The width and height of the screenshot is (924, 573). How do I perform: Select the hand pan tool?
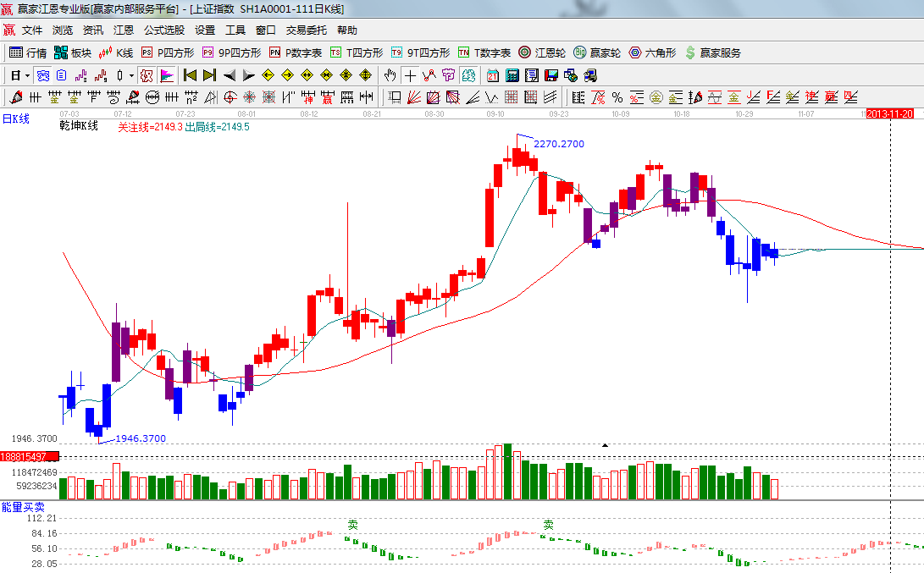tap(390, 75)
